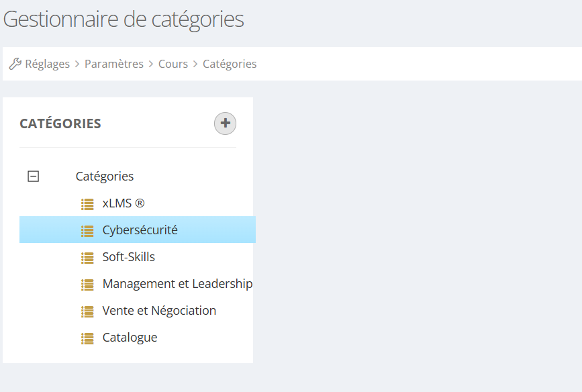582x392 pixels.
Task: Go to Réglages in the breadcrumb
Action: [48, 64]
